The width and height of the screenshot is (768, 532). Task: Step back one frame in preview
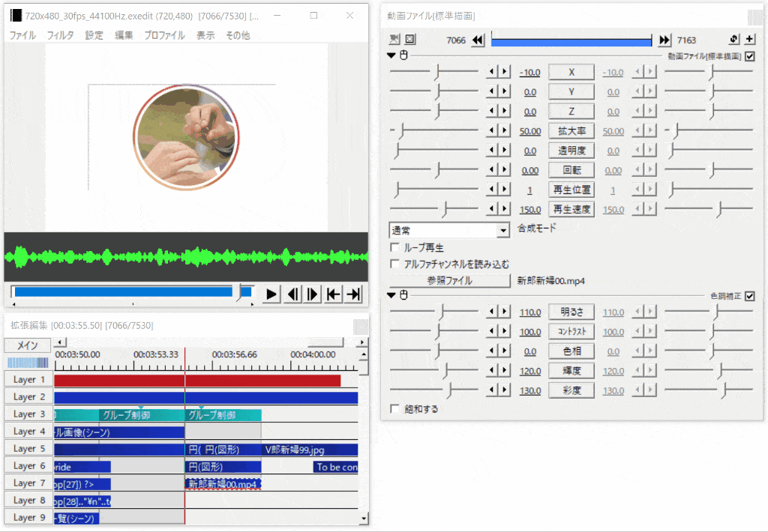[293, 294]
